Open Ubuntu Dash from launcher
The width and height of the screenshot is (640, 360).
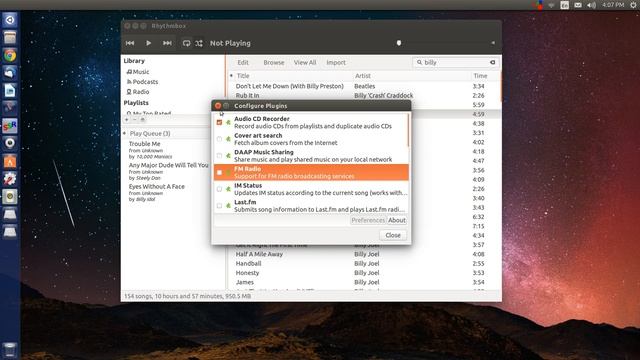point(10,20)
